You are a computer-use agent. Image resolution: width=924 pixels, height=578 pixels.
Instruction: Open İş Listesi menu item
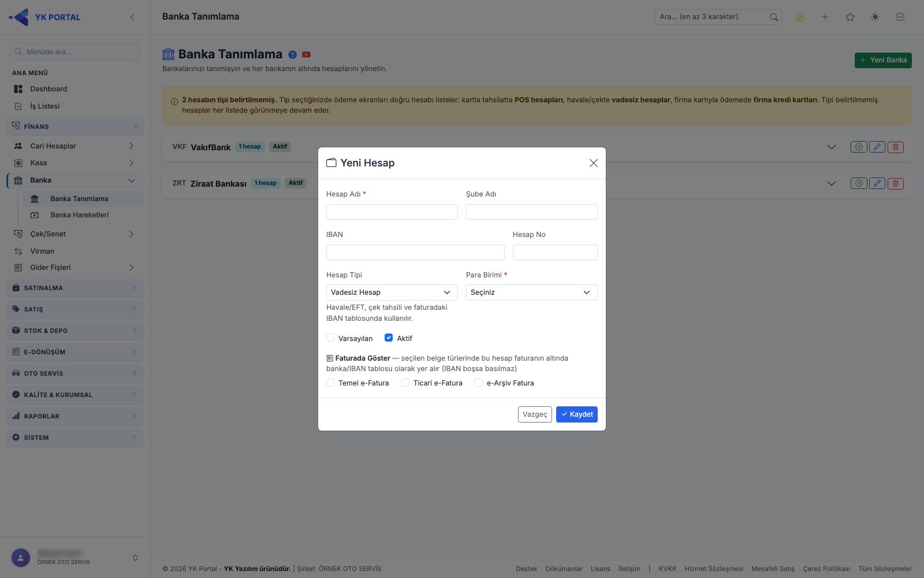tap(75, 106)
